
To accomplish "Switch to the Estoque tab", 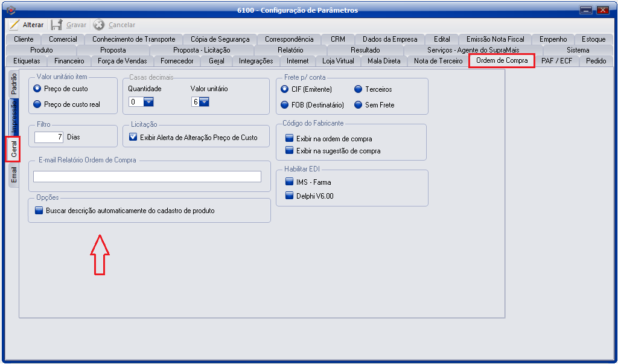I will [x=593, y=39].
